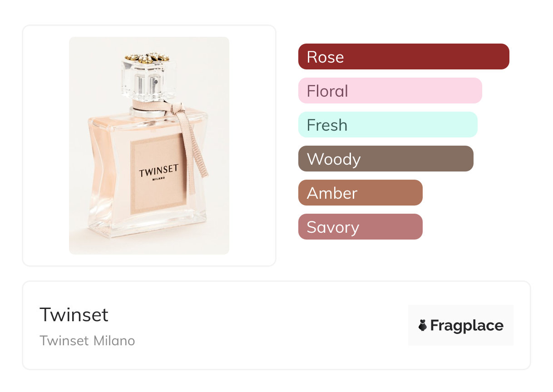Click the Fragplace wordmark text

click(466, 325)
